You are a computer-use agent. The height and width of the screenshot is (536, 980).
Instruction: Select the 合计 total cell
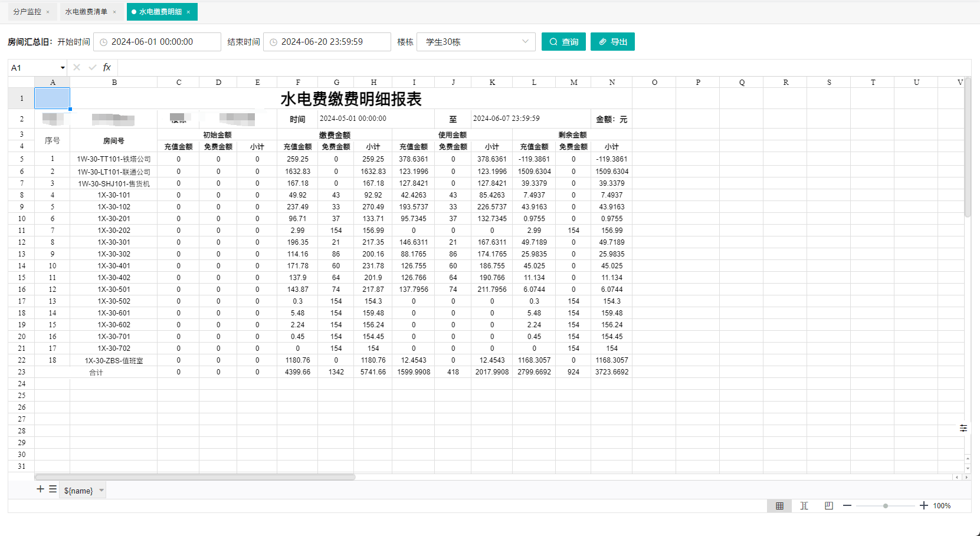click(96, 372)
